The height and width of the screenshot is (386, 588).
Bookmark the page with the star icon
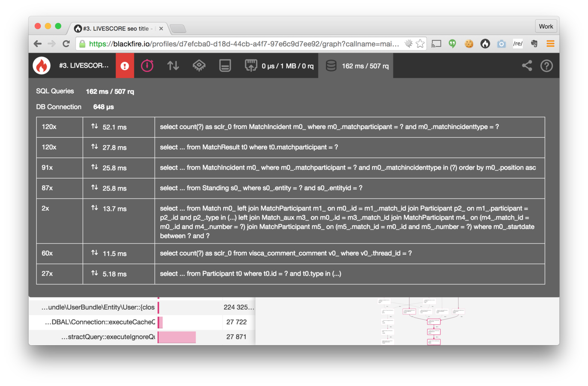(420, 44)
